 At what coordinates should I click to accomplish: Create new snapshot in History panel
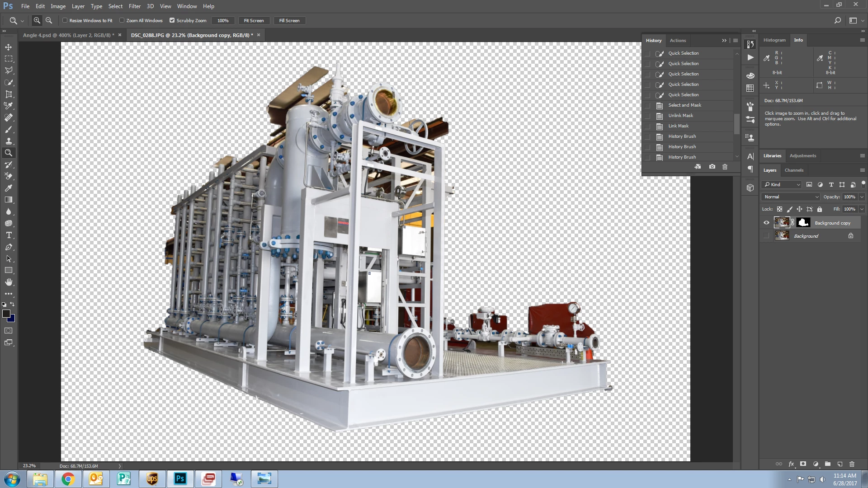pos(712,167)
